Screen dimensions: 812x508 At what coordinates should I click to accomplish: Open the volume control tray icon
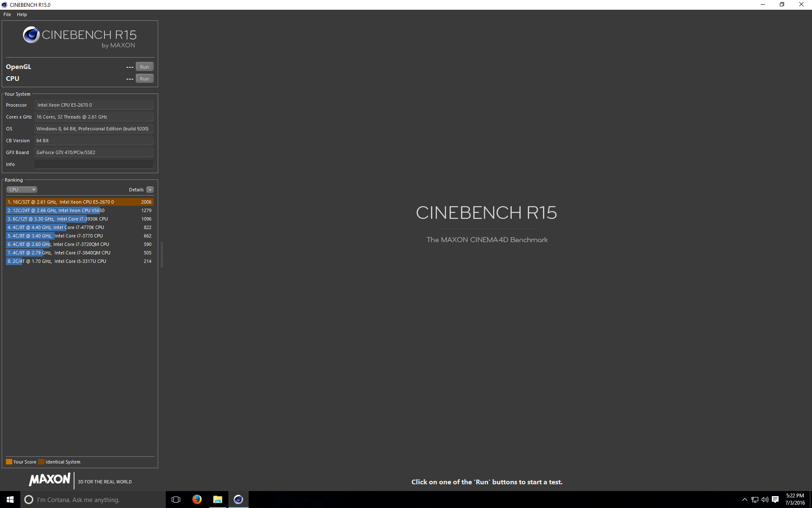click(x=765, y=500)
